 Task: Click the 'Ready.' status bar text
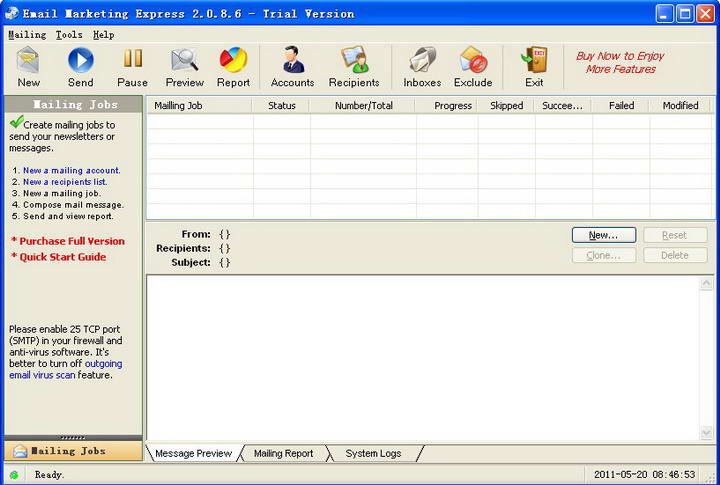click(49, 475)
